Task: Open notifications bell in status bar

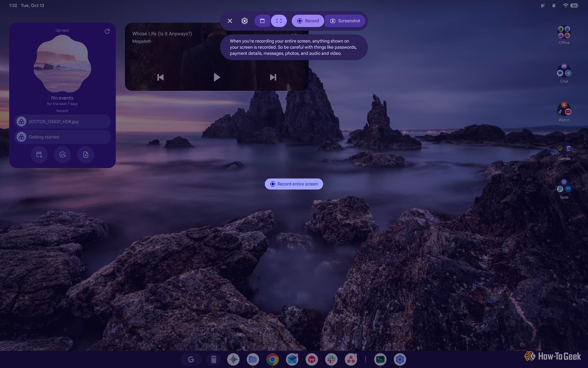Action: point(554,5)
